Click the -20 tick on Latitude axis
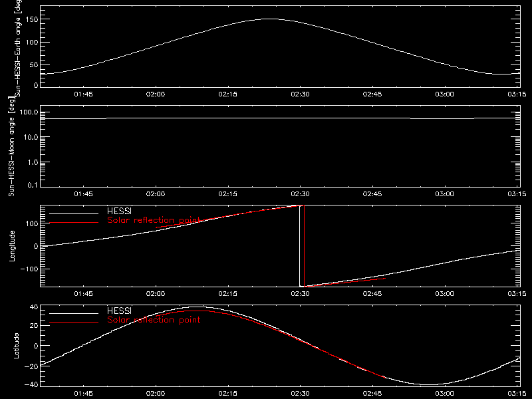Image resolution: width=532 pixels, height=399 pixels. click(x=31, y=366)
